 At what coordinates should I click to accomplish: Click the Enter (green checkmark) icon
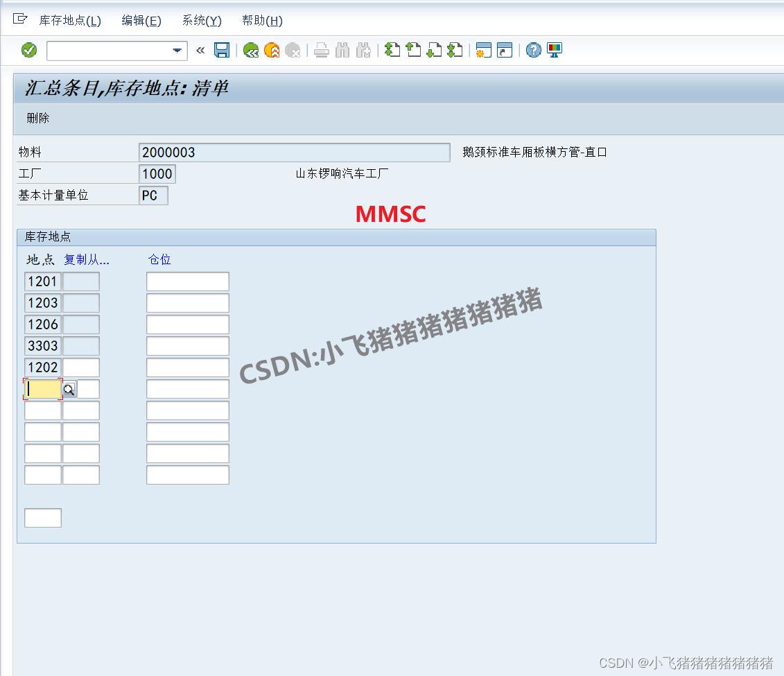(x=28, y=50)
